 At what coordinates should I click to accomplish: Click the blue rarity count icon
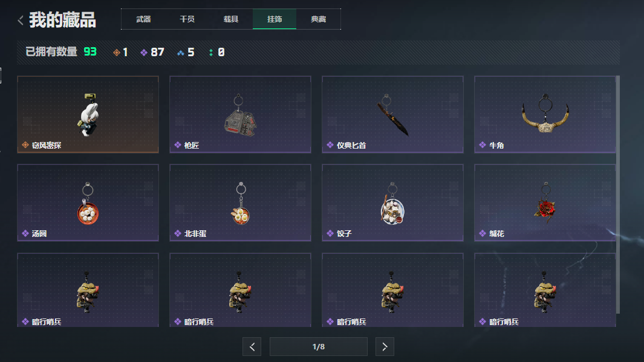180,53
